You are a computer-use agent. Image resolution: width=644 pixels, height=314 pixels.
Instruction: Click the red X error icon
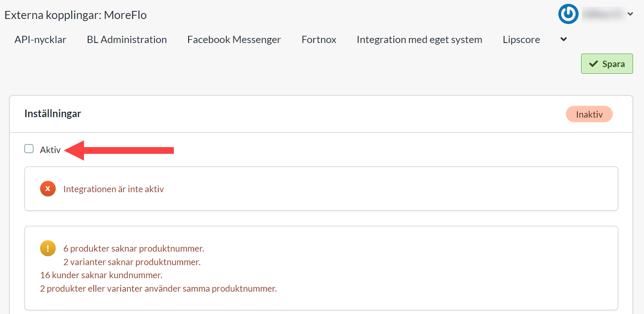coord(48,188)
